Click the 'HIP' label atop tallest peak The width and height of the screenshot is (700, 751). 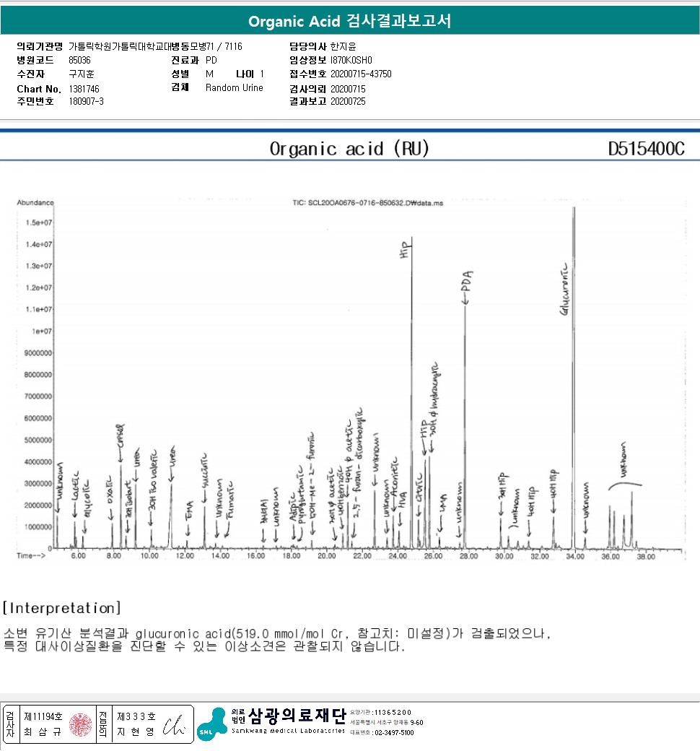405,250
